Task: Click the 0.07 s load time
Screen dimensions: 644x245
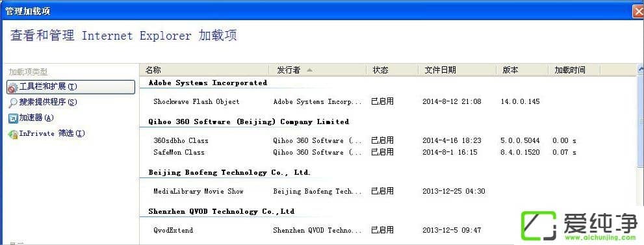Action: pyautogui.click(x=564, y=152)
